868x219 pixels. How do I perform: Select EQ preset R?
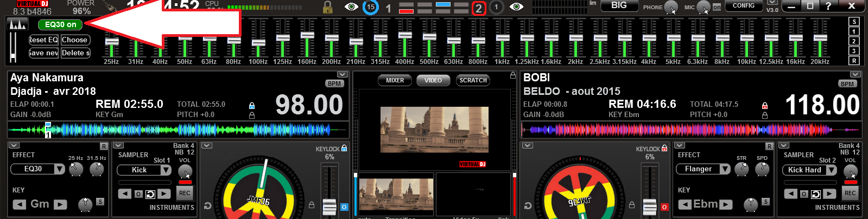(x=854, y=61)
